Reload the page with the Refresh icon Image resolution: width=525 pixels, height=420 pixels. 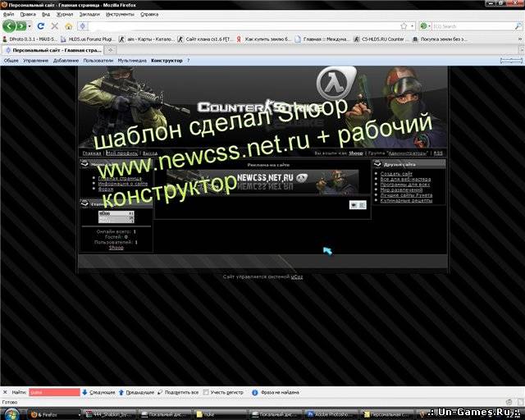[x=41, y=25]
